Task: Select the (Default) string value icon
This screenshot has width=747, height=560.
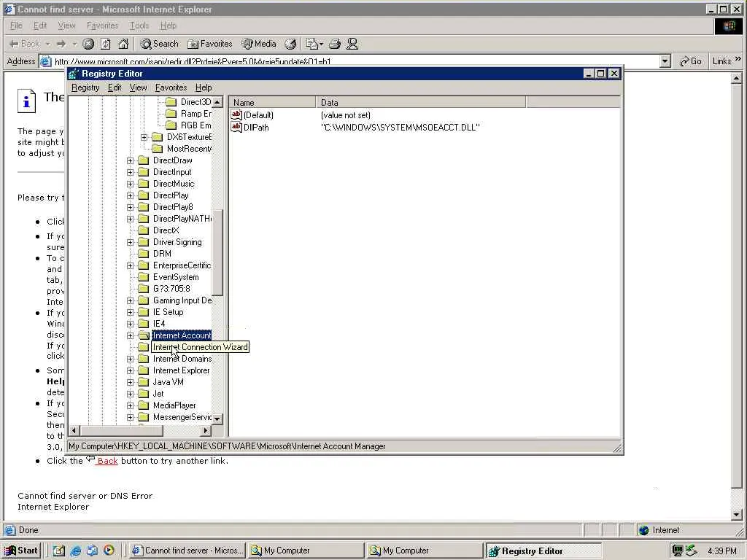Action: [236, 114]
